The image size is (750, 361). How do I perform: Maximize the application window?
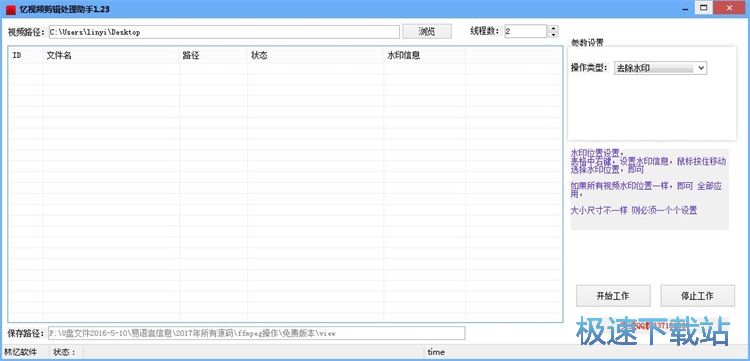[x=704, y=8]
